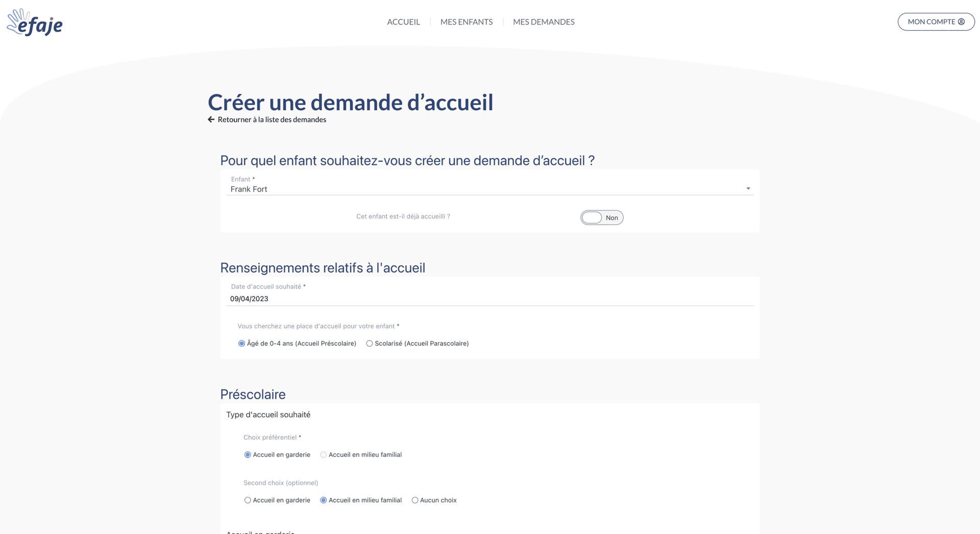Choose Accueil en milieu familial as preferred choice
The height and width of the screenshot is (534, 980).
pyautogui.click(x=324, y=455)
